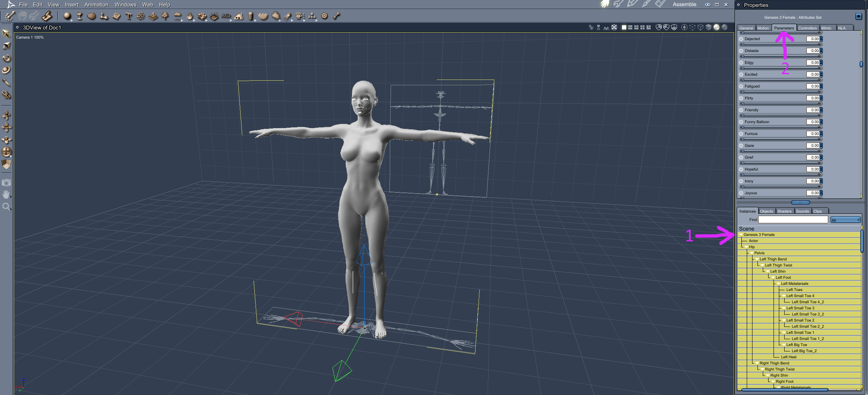Image resolution: width=868 pixels, height=395 pixels.
Task: Insert a particle emitter object
Action: [x=141, y=16]
